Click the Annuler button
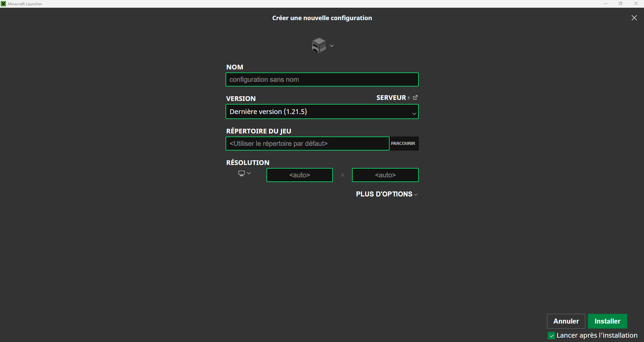644x342 pixels. tap(566, 321)
